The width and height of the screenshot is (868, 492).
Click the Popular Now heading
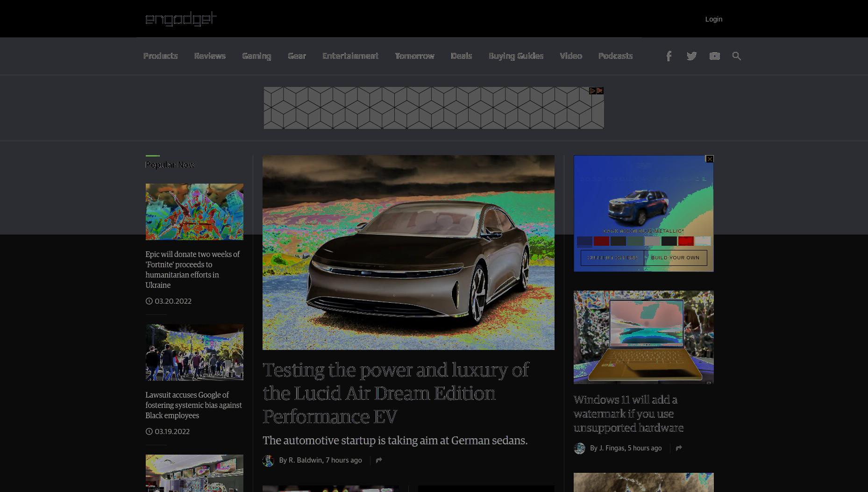(170, 164)
